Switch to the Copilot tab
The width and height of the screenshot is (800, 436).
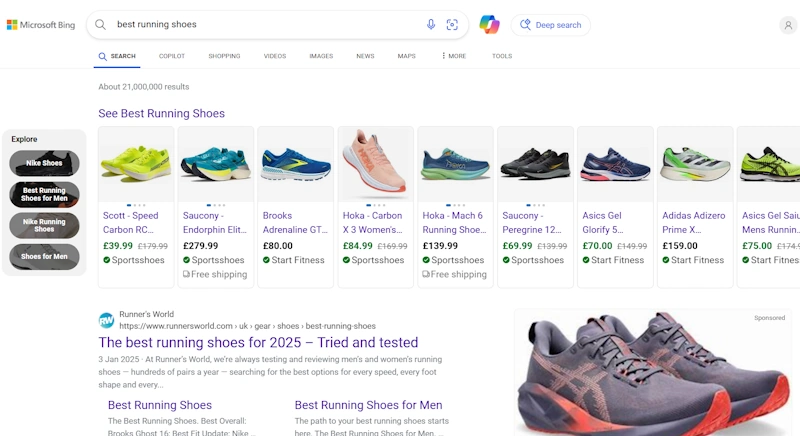point(172,56)
